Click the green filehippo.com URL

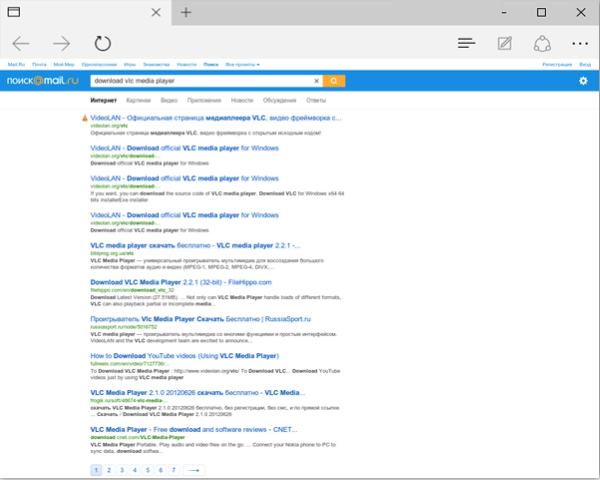[x=132, y=290]
